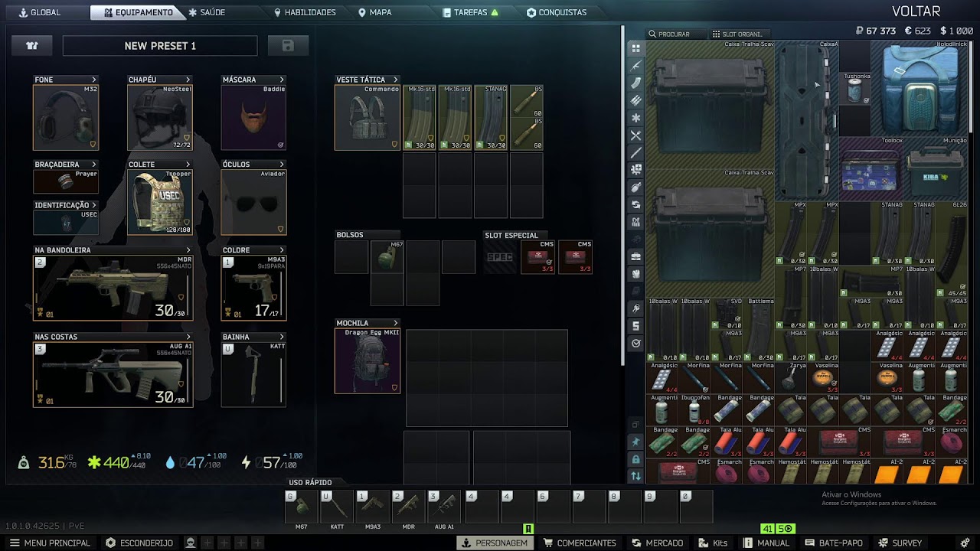This screenshot has height=551, width=980.
Task: Filter stash by weapons icon
Action: pyautogui.click(x=635, y=66)
